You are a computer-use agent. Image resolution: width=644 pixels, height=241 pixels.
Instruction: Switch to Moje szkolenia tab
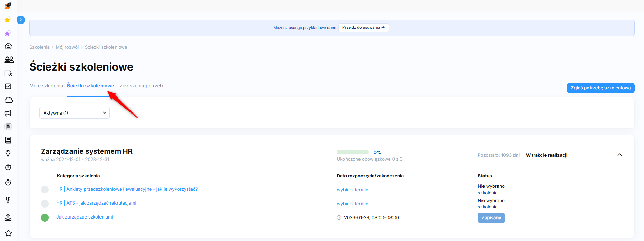46,86
